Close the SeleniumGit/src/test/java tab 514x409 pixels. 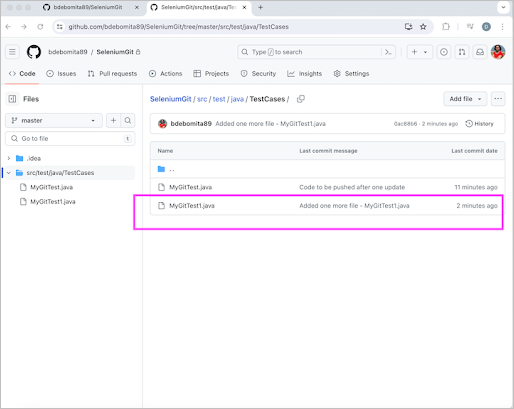tap(244, 7)
